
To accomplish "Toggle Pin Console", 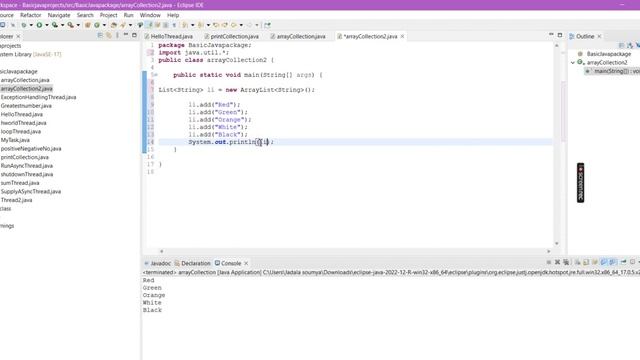I will tap(623, 262).
